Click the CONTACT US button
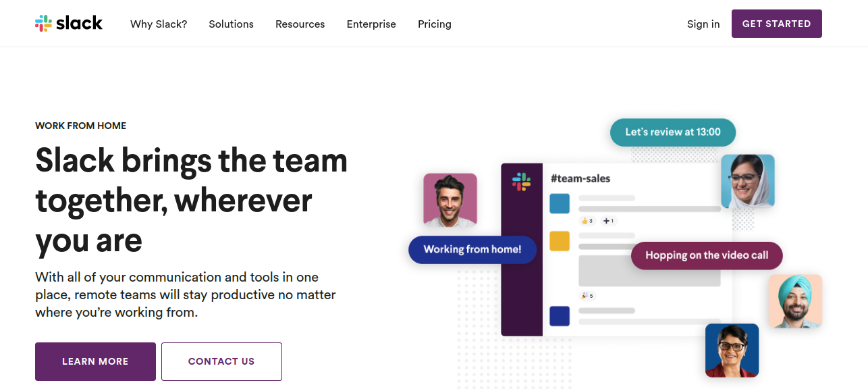Viewport: 868px width, 389px height. (x=221, y=361)
